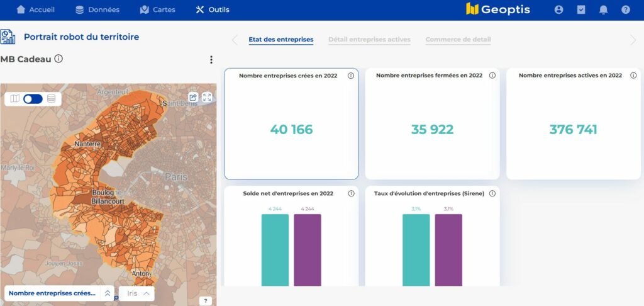Open the notifications bell

[603, 9]
